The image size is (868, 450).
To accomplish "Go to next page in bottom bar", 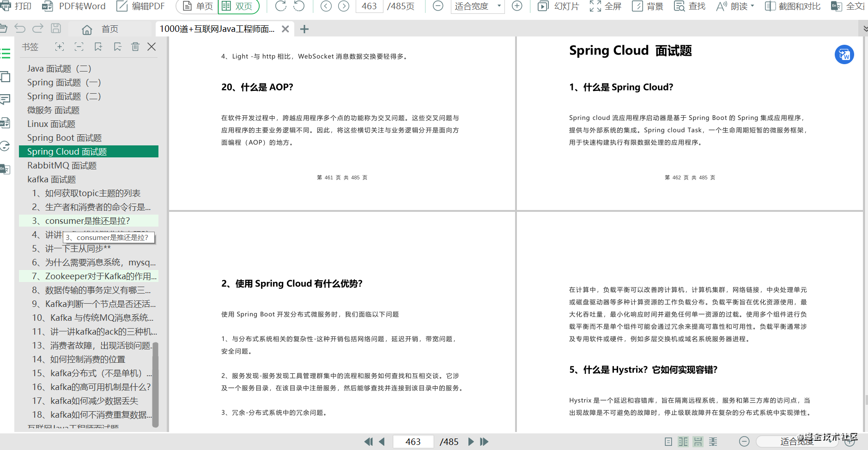I will coord(471,442).
